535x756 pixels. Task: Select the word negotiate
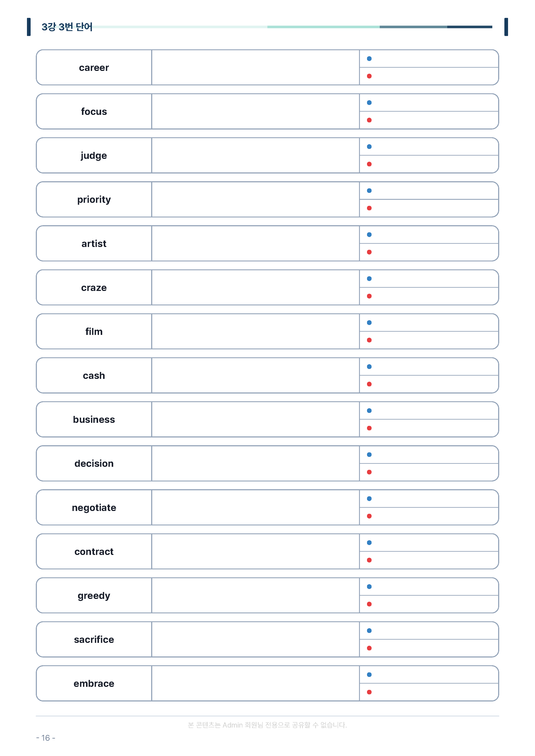tap(94, 508)
